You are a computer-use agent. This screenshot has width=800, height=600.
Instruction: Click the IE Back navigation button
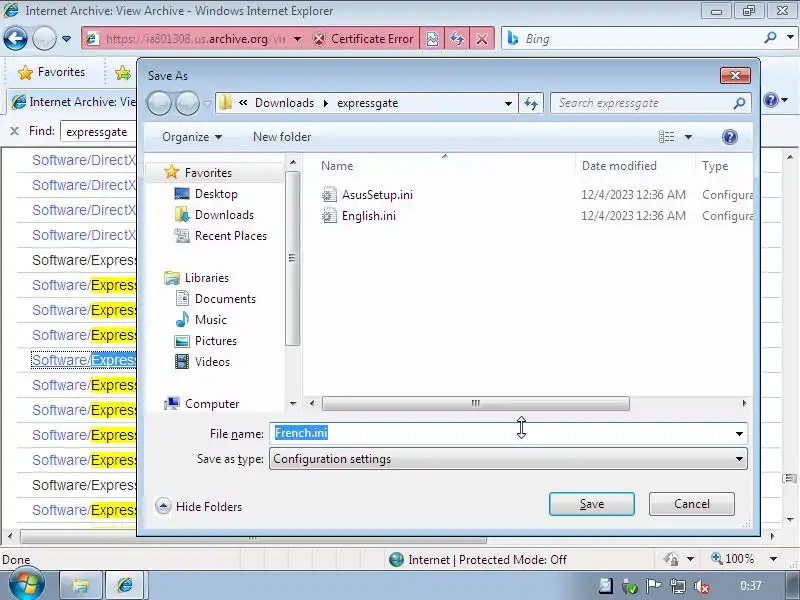(15, 38)
